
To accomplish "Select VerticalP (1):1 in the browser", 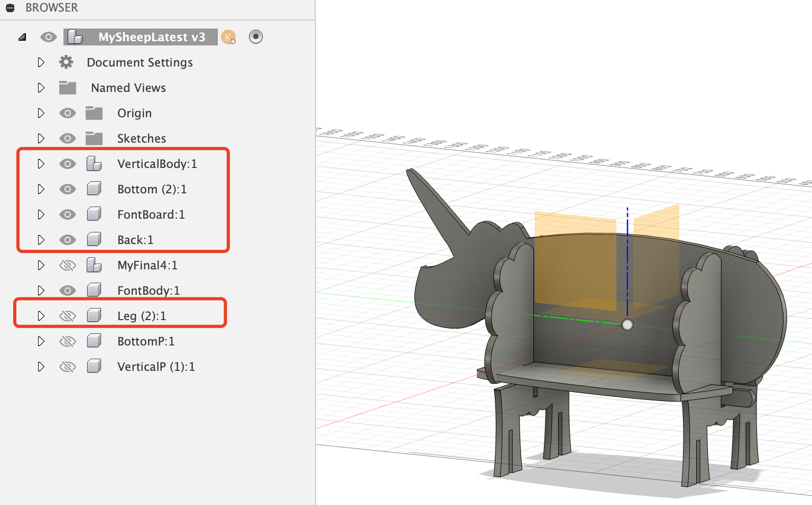I will 156,367.
